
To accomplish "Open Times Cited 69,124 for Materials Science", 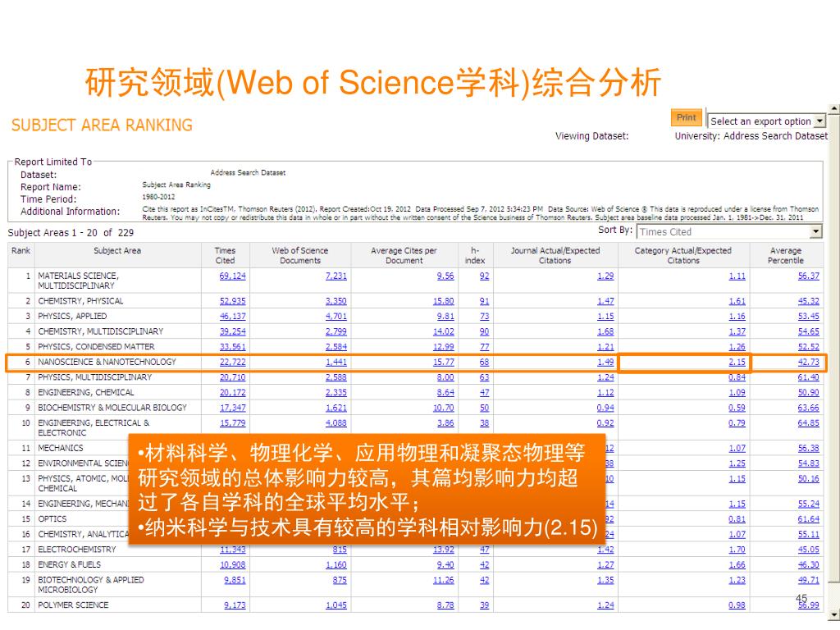I will (232, 276).
